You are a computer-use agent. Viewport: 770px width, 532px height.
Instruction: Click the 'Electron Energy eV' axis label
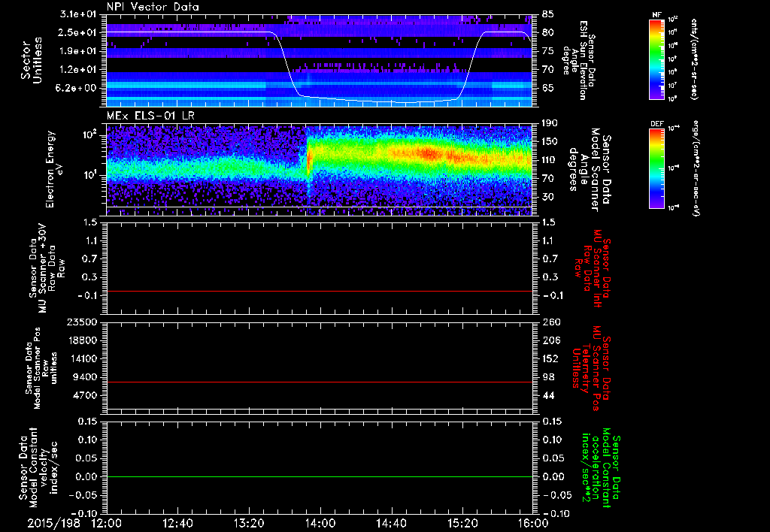point(56,169)
